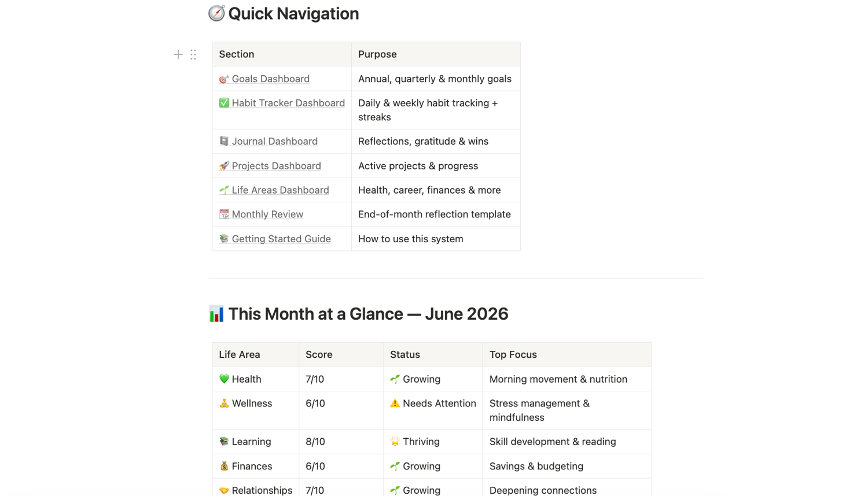
Task: Click the Quick Navigation heading text
Action: (x=293, y=13)
